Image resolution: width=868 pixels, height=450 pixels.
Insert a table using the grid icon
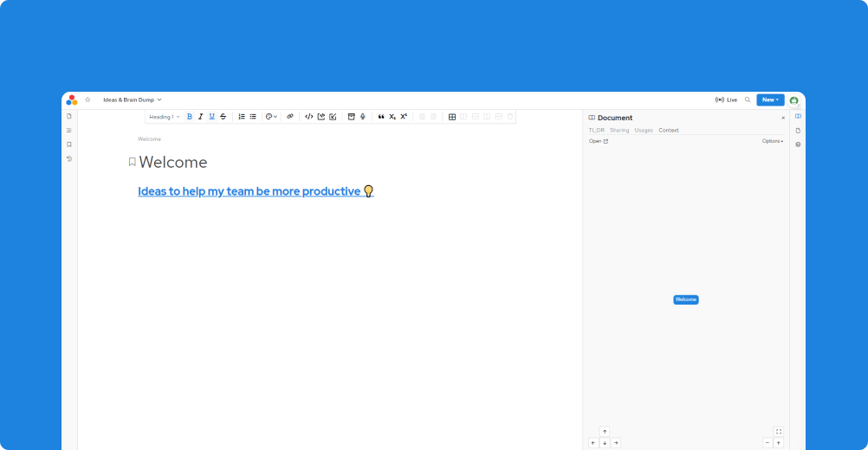[x=452, y=117]
